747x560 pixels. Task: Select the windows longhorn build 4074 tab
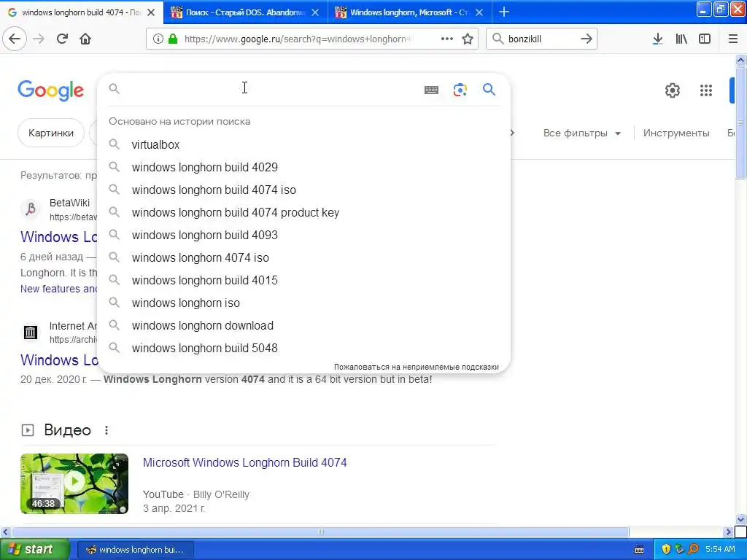pos(81,12)
